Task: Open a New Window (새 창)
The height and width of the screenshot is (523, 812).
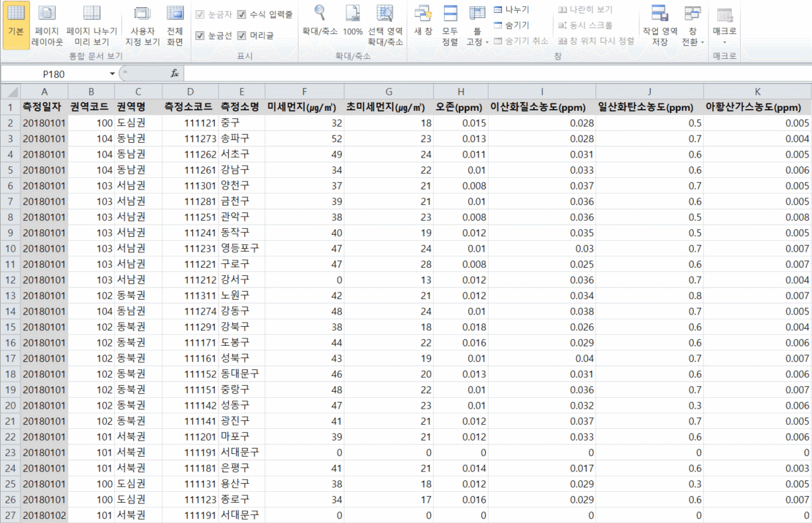Action: click(423, 25)
